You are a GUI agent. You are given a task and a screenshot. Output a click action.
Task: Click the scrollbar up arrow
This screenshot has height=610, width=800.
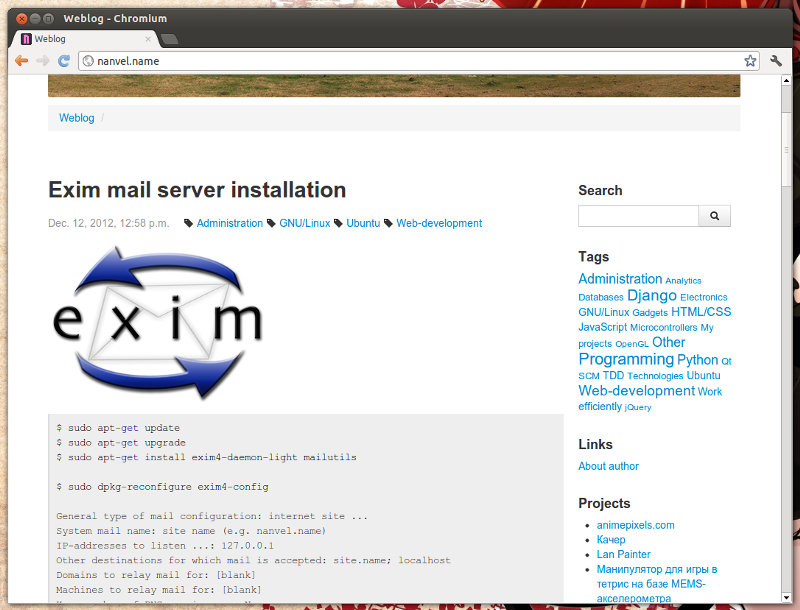click(x=786, y=80)
